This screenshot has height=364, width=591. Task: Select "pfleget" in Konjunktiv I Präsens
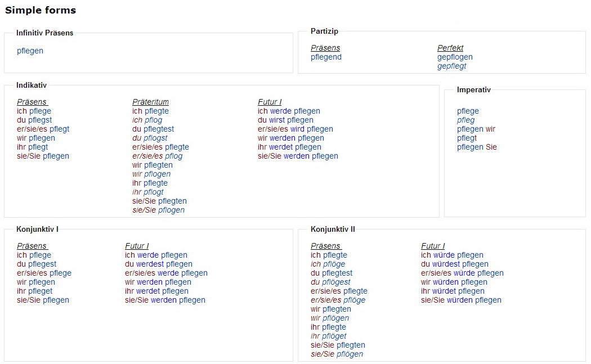[41, 291]
